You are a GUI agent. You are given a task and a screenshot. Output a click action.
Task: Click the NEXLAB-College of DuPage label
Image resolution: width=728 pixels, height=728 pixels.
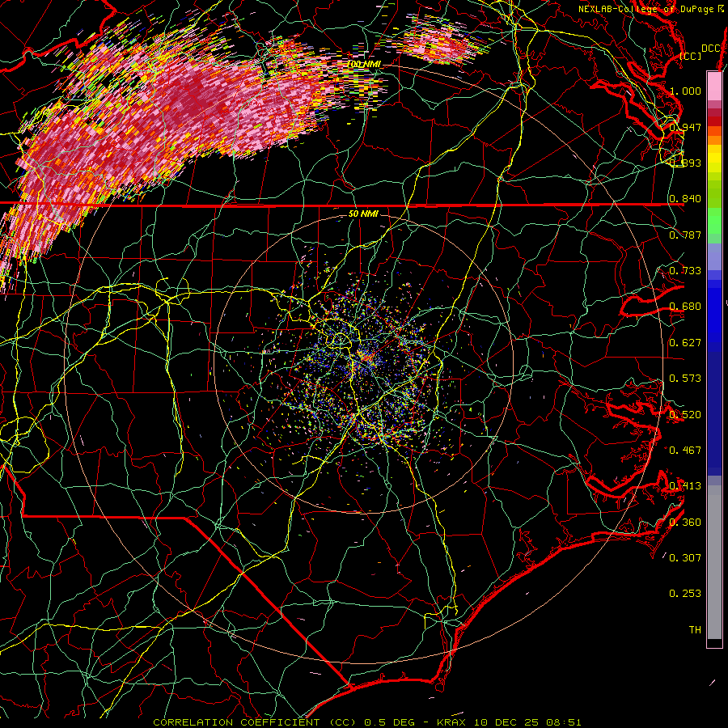coord(651,9)
